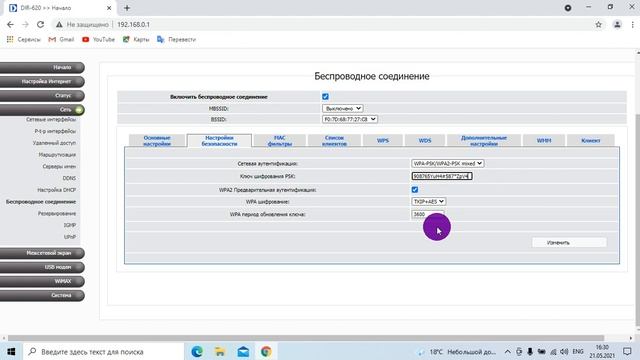
Task: Click the microphone tray icon
Action: click(530, 351)
